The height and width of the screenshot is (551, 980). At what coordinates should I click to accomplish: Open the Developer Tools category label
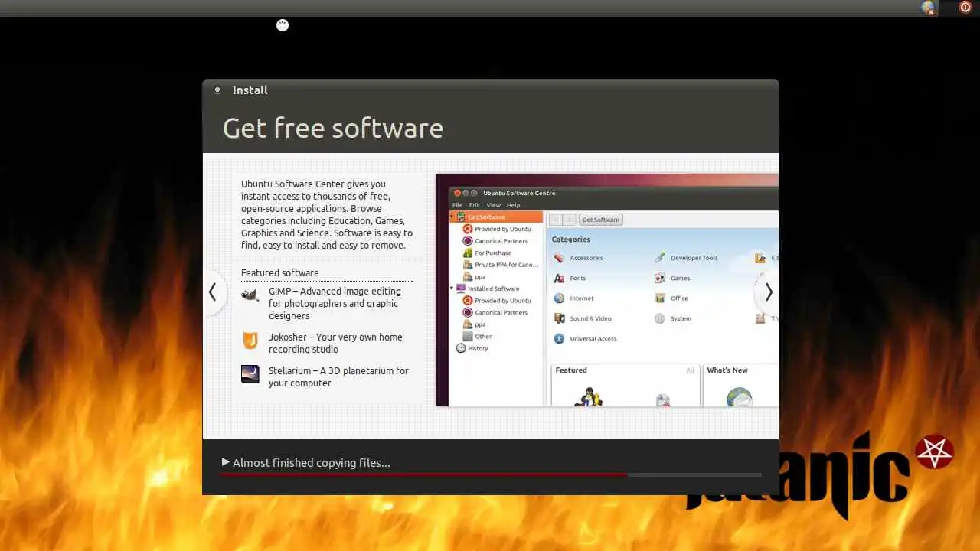point(694,258)
